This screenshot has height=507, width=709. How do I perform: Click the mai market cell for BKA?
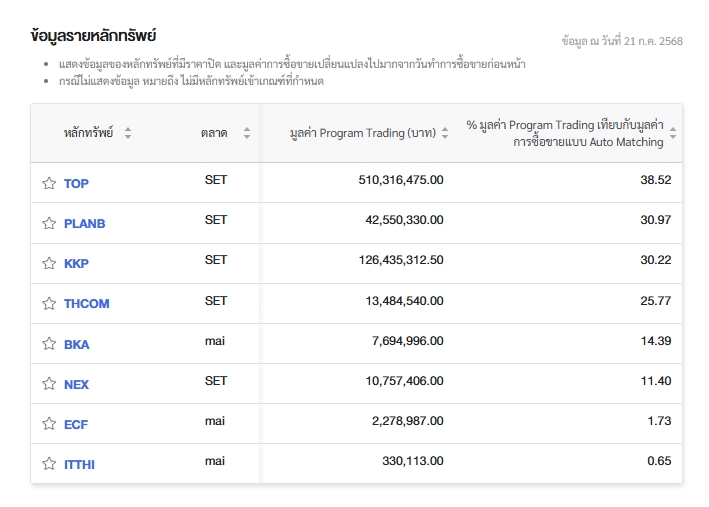pyautogui.click(x=215, y=341)
